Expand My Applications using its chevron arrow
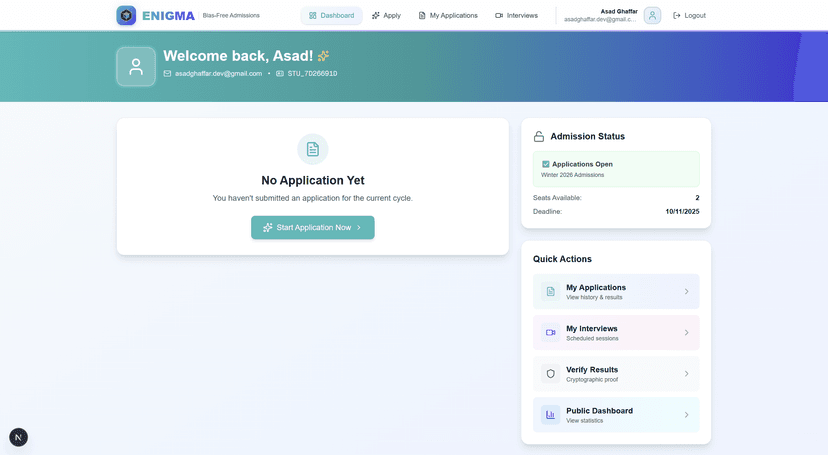Viewport: 828px width, 455px height. (x=686, y=291)
